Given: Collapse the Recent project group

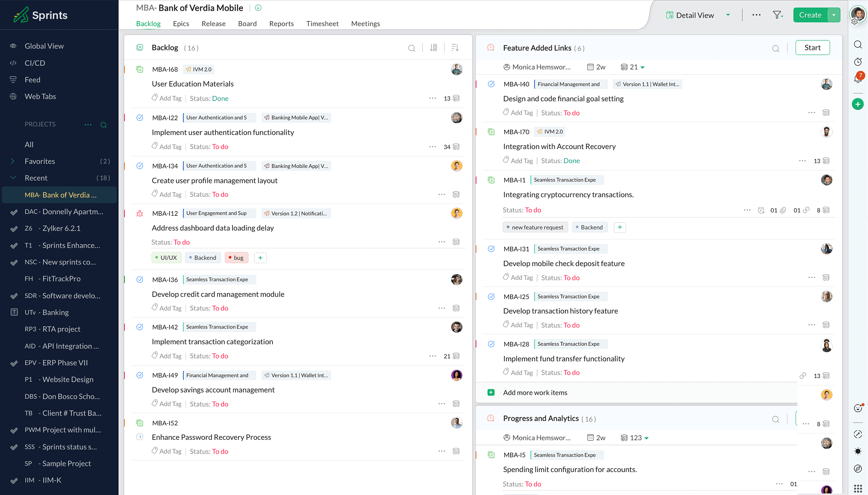Looking at the screenshot, I should coord(13,178).
